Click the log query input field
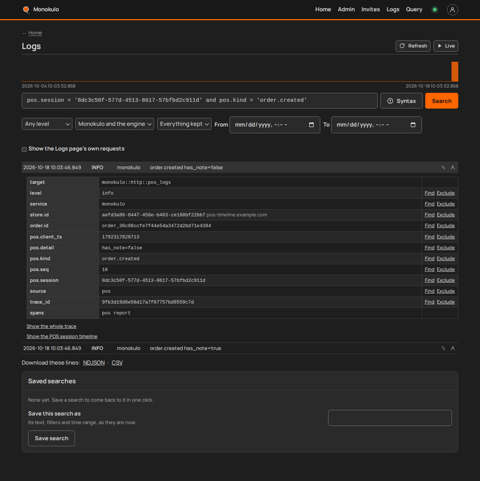The image size is (480, 481). [199, 101]
